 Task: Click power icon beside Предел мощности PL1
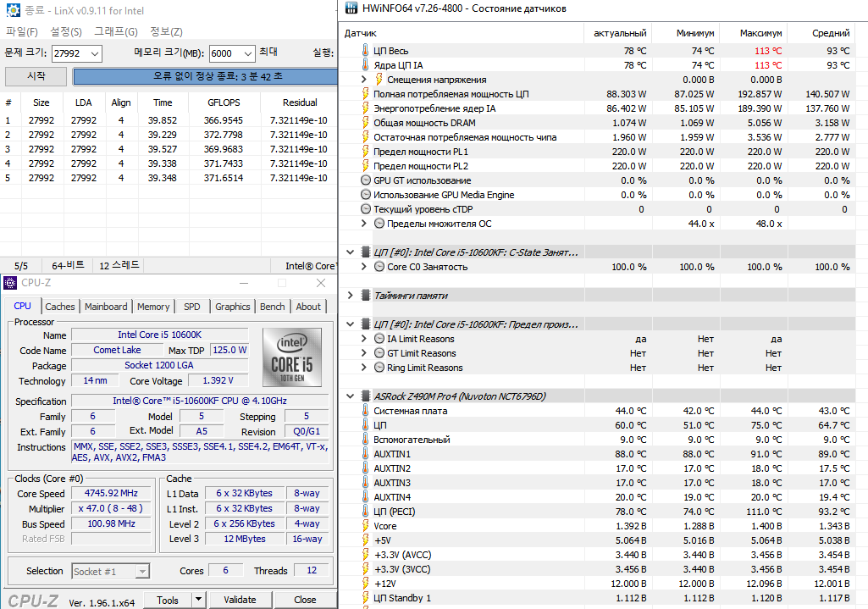pyautogui.click(x=365, y=151)
